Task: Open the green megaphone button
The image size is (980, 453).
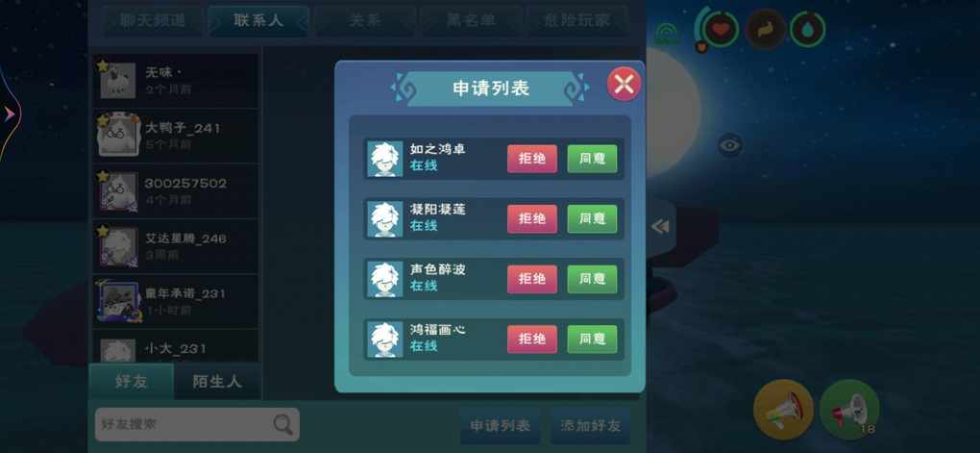Action: click(x=848, y=410)
